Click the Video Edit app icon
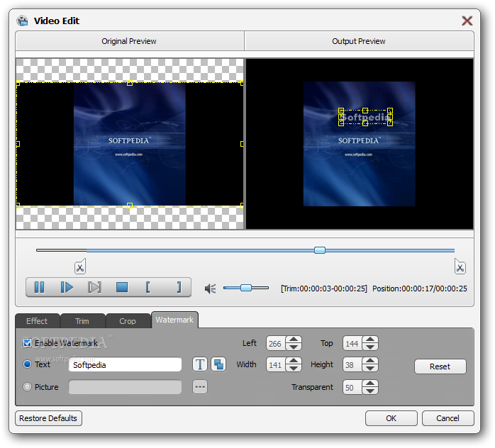This screenshot has height=448, width=495. 23,21
